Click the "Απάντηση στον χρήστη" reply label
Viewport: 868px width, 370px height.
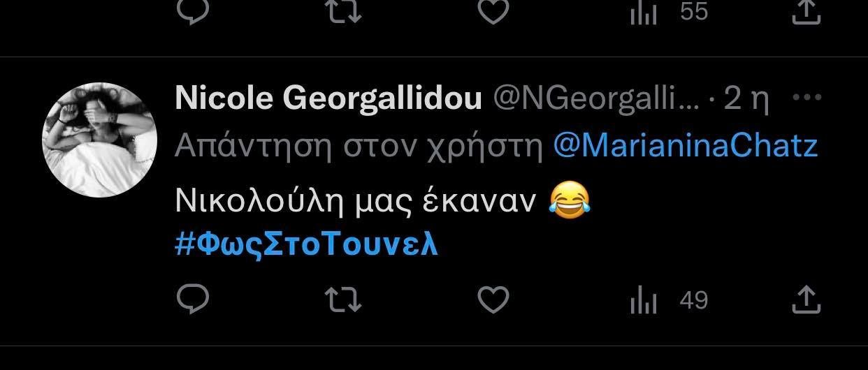359,145
